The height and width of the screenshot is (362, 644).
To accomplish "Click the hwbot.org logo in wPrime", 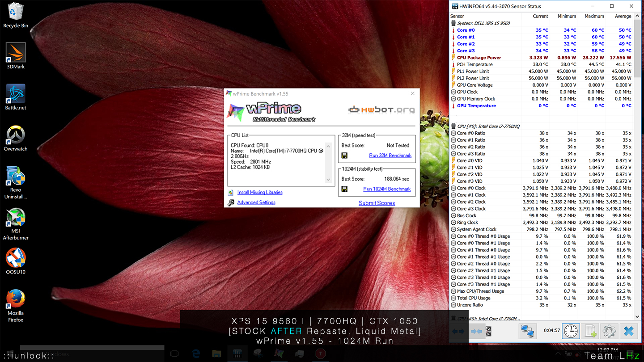I will (381, 109).
